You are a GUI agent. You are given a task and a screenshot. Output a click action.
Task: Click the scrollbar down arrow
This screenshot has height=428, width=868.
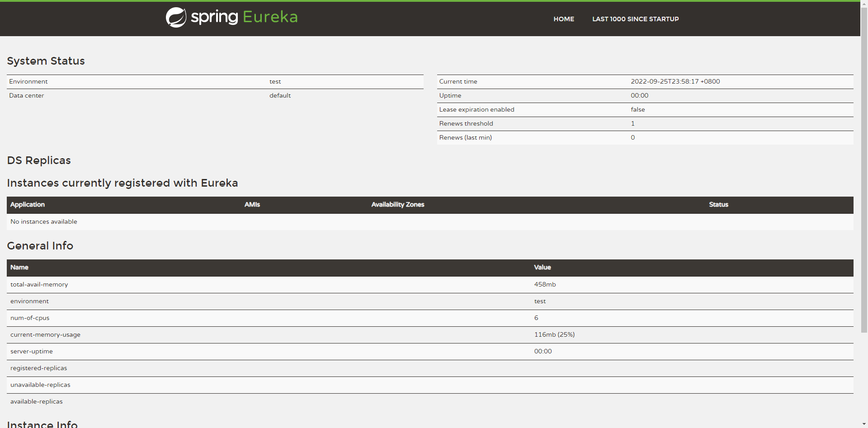(x=864, y=424)
